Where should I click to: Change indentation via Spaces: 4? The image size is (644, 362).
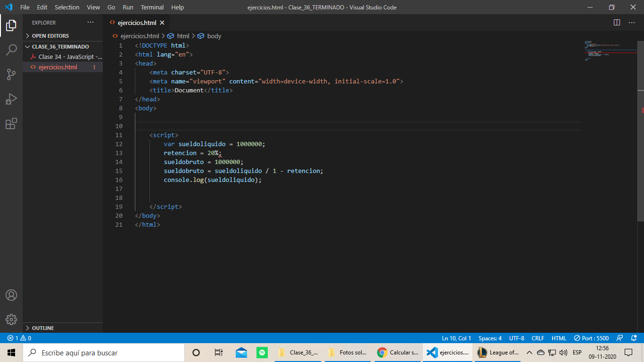(x=490, y=338)
